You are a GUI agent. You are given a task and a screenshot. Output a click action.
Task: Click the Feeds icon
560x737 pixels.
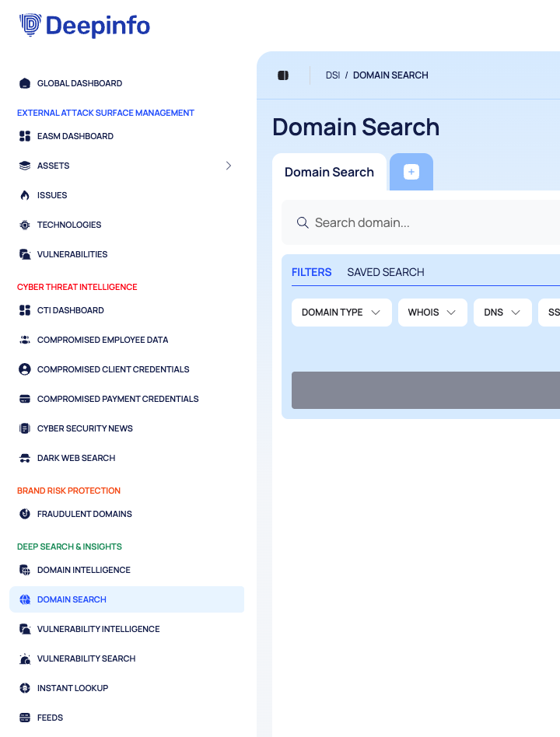pyautogui.click(x=25, y=718)
